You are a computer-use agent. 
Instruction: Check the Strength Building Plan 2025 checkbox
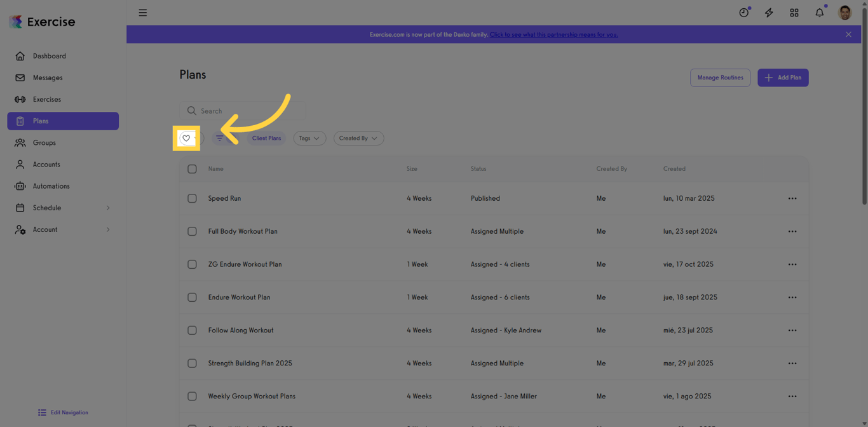[x=192, y=363]
